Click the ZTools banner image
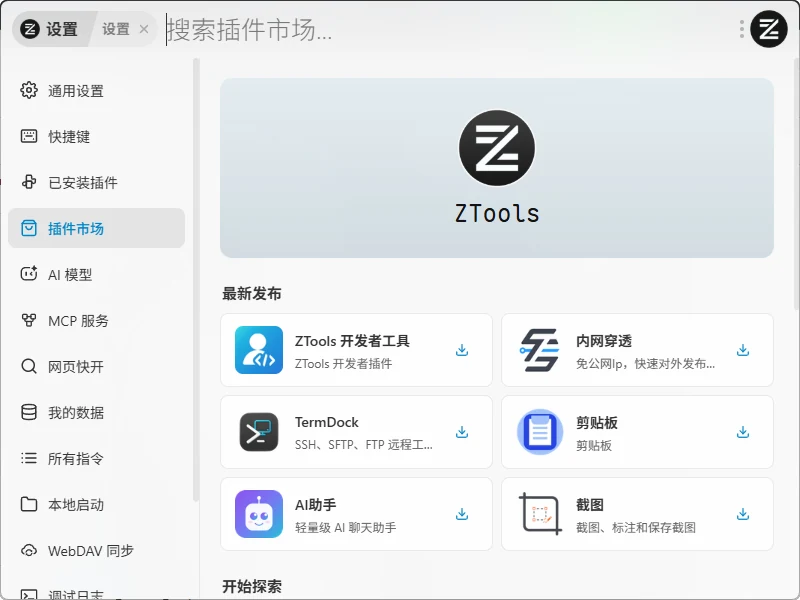 pyautogui.click(x=496, y=168)
